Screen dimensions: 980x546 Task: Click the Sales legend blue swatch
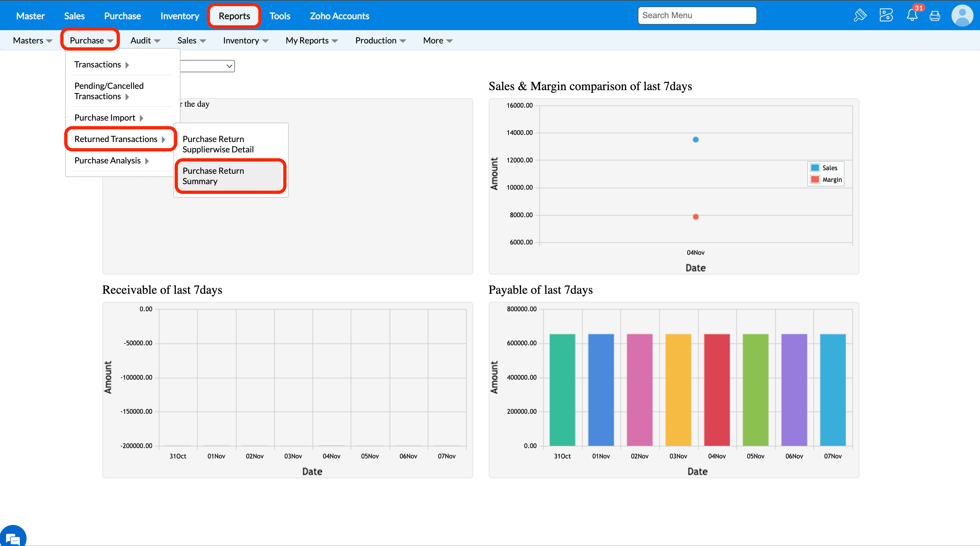tap(815, 168)
